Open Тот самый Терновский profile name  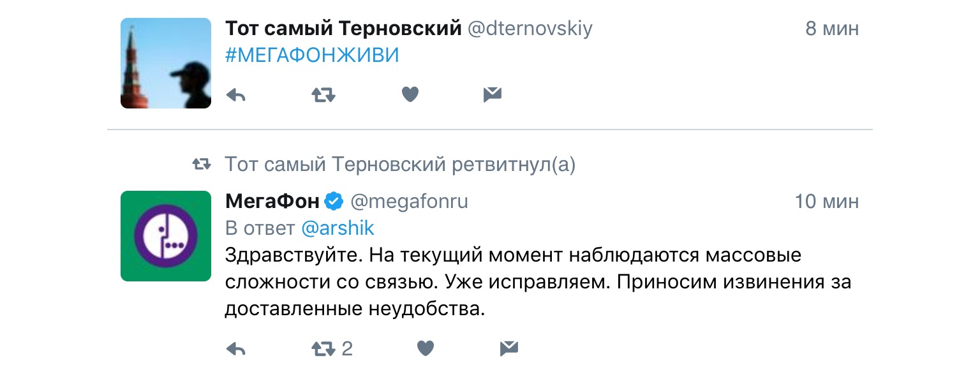(343, 29)
